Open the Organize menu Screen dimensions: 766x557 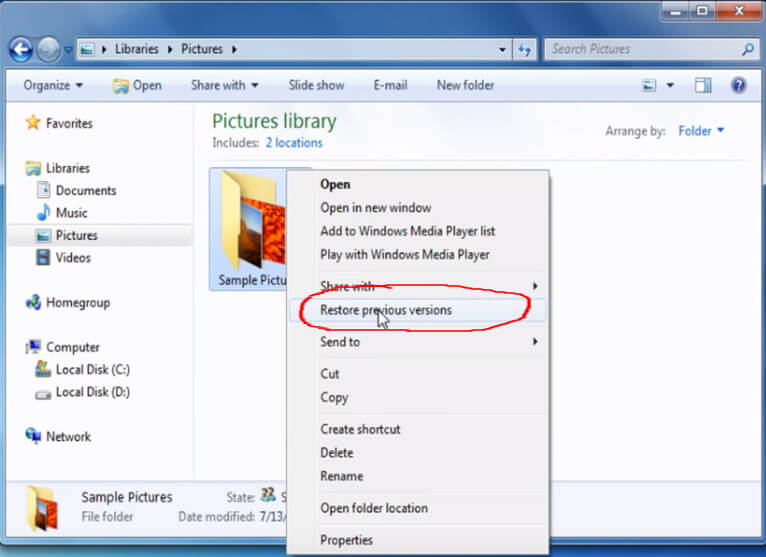(53, 86)
